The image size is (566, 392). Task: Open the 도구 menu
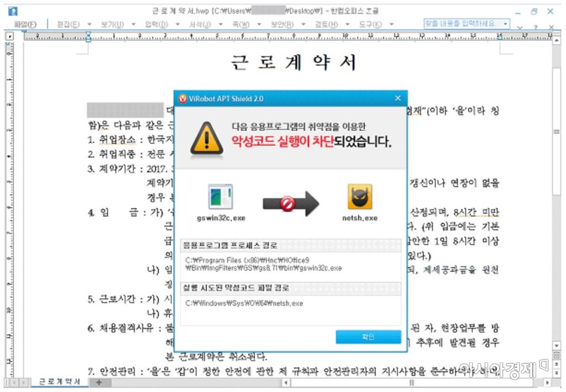click(x=370, y=24)
